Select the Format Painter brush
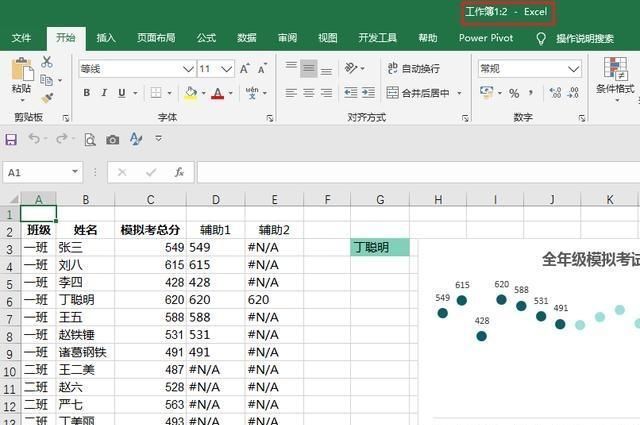This screenshot has width=640, height=425. 47,97
